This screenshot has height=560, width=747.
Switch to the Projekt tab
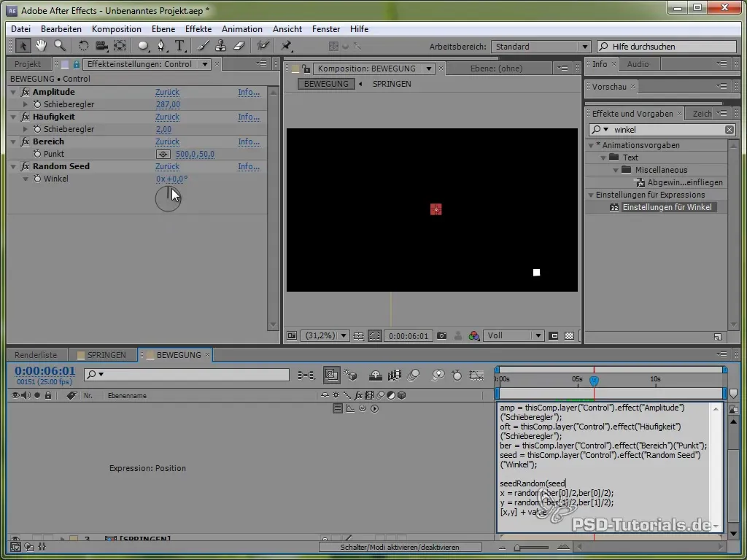(x=28, y=64)
